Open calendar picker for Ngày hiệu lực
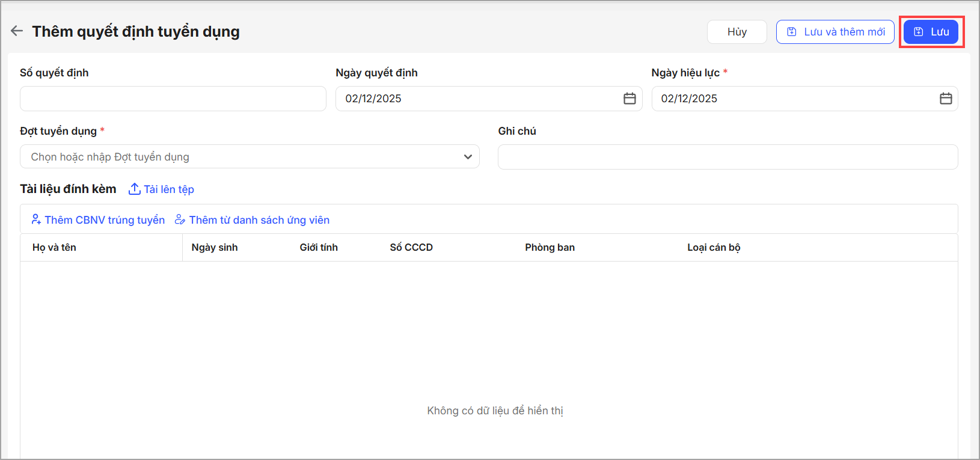This screenshot has height=460, width=980. tap(945, 99)
